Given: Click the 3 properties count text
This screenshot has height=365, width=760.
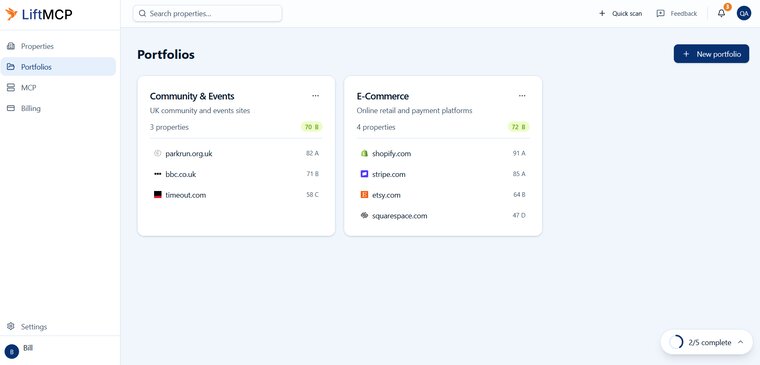Looking at the screenshot, I should 169,127.
